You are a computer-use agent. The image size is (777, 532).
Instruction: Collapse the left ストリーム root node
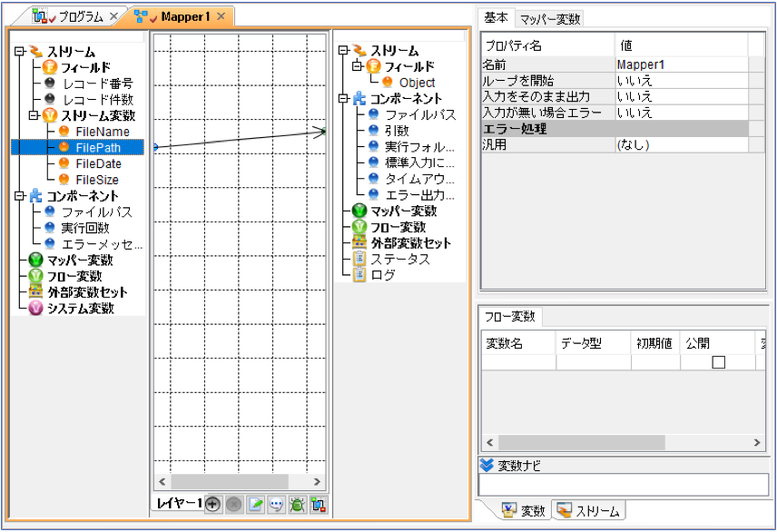pos(19,51)
